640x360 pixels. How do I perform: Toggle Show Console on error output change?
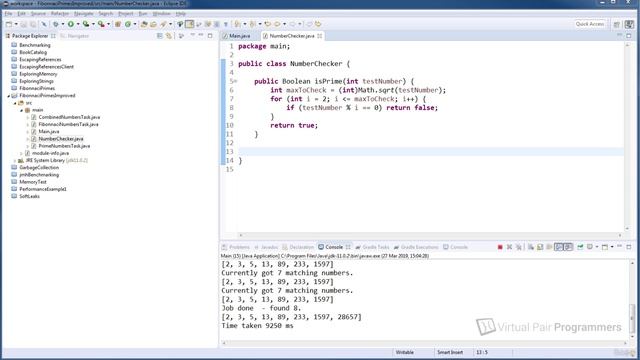(568, 247)
